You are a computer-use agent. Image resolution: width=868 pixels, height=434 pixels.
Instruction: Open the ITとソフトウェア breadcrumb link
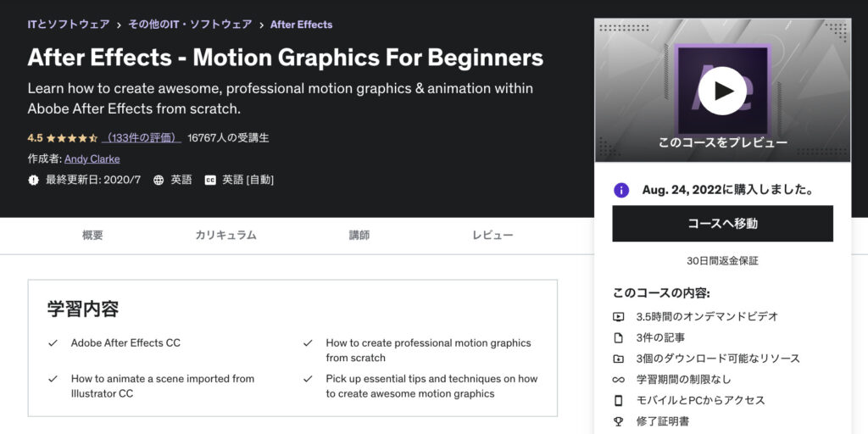69,25
